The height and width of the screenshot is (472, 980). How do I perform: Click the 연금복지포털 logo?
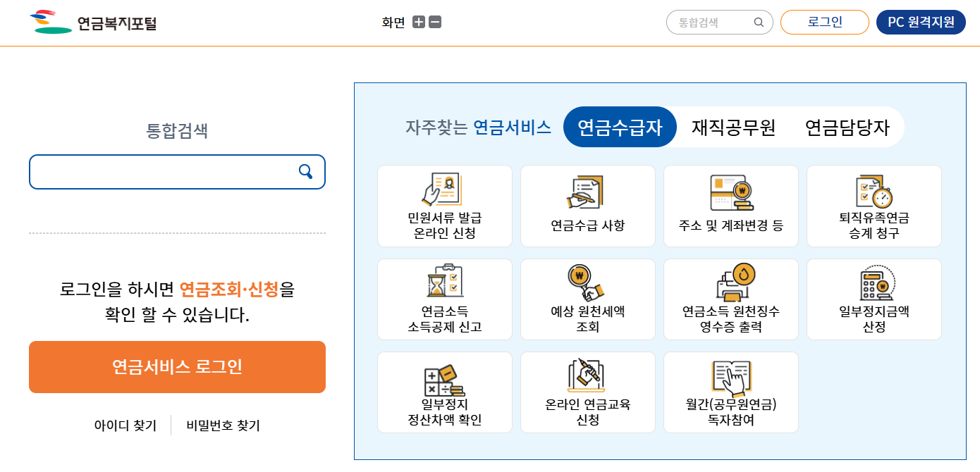[93, 22]
